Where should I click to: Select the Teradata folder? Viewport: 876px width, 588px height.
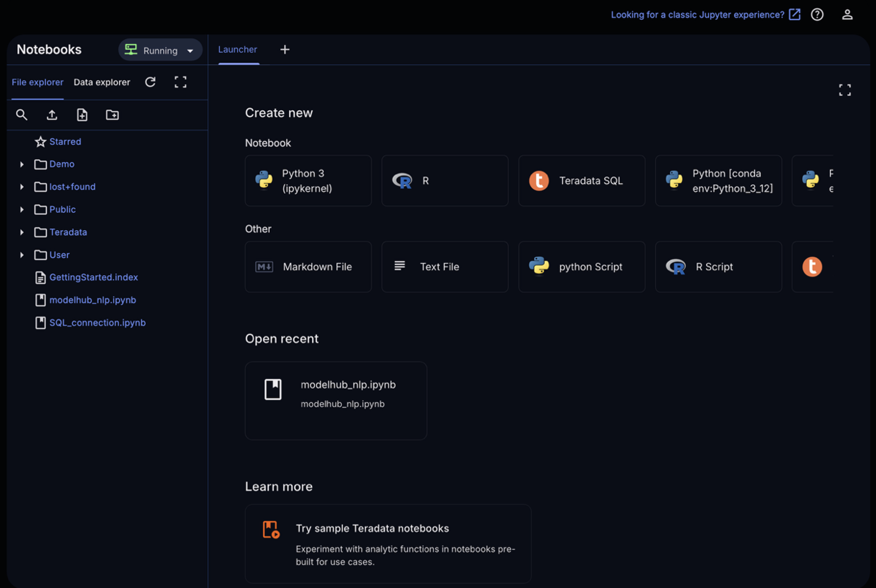[x=68, y=232]
